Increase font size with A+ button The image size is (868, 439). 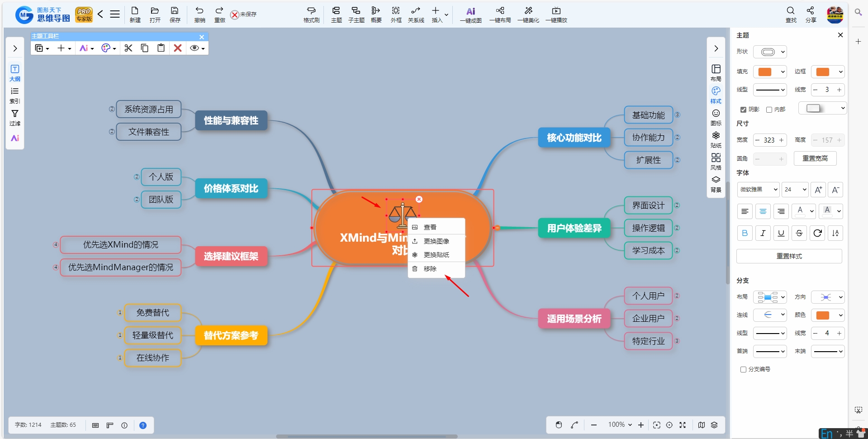(818, 190)
